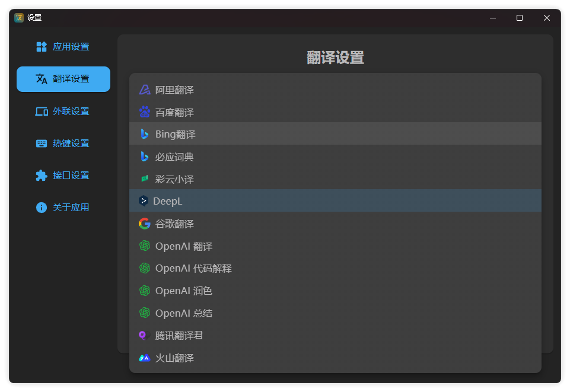Go to the 热键设置 tab

tap(63, 144)
